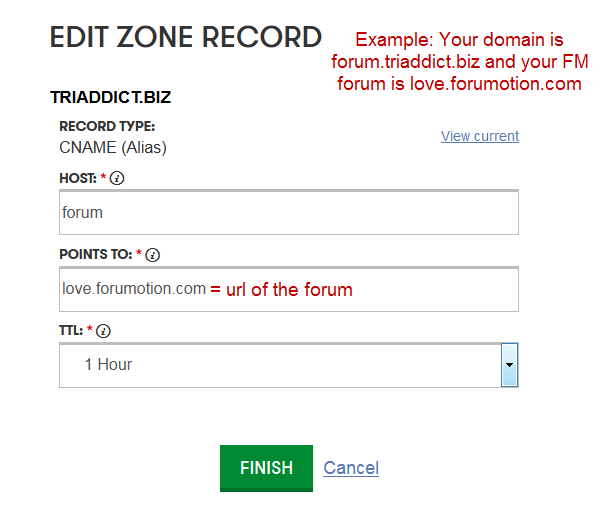599x531 pixels.
Task: Click the red example domain annotation text
Action: 460,62
